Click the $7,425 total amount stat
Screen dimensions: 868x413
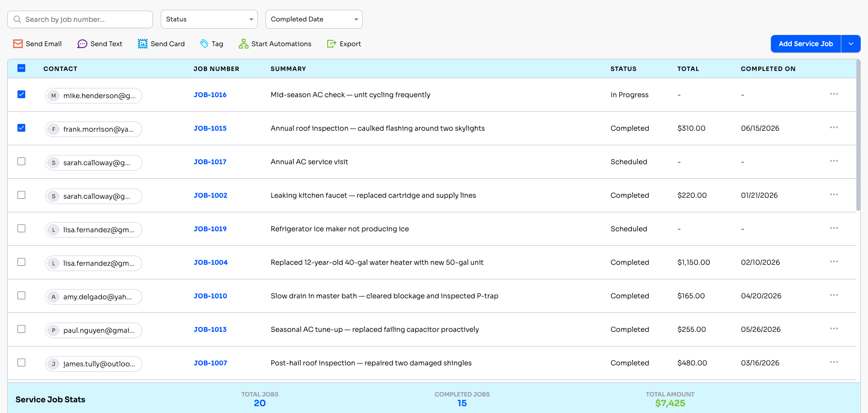click(x=670, y=403)
